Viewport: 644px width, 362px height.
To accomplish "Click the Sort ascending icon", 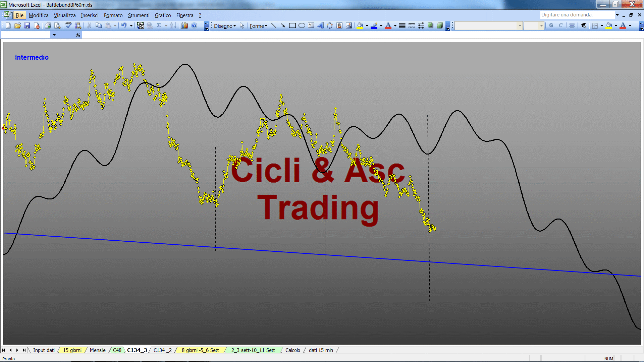I will point(173,25).
